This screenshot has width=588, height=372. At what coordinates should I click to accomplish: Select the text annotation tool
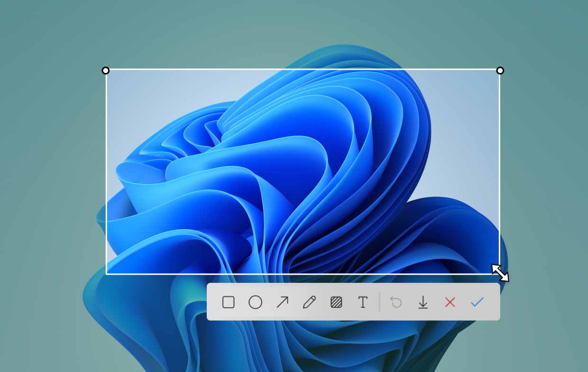pyautogui.click(x=363, y=302)
